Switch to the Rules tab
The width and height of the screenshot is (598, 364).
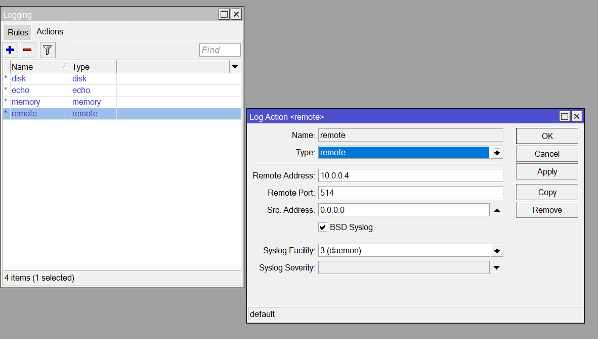(x=17, y=32)
